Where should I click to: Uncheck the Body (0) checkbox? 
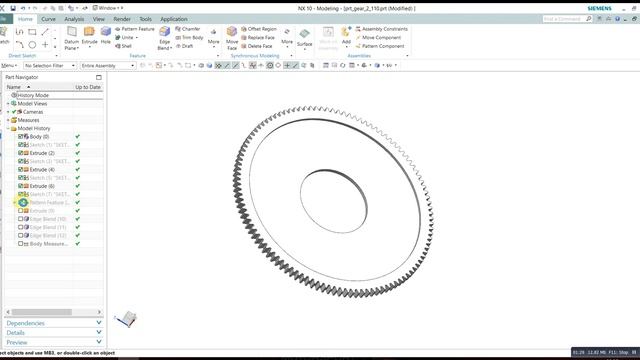coord(20,136)
